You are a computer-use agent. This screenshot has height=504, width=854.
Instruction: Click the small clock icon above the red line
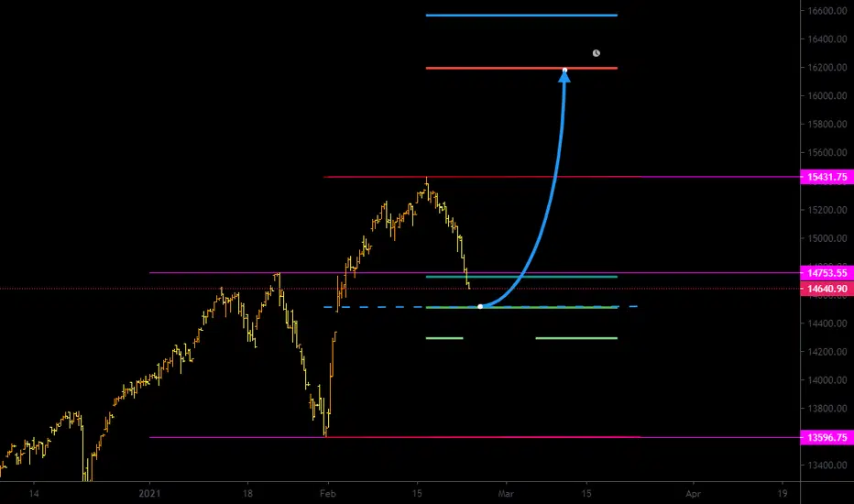click(x=597, y=53)
